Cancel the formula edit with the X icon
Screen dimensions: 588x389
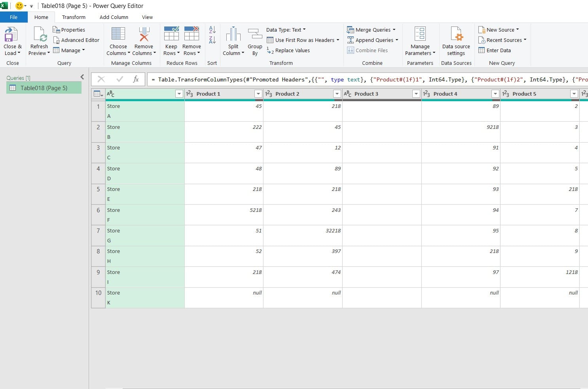pyautogui.click(x=101, y=79)
